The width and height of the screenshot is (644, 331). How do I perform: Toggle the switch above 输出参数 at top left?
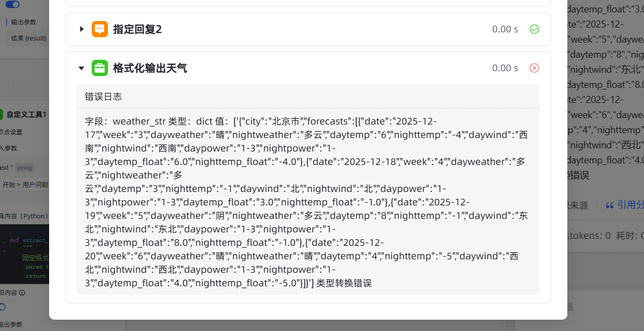(x=12, y=4)
